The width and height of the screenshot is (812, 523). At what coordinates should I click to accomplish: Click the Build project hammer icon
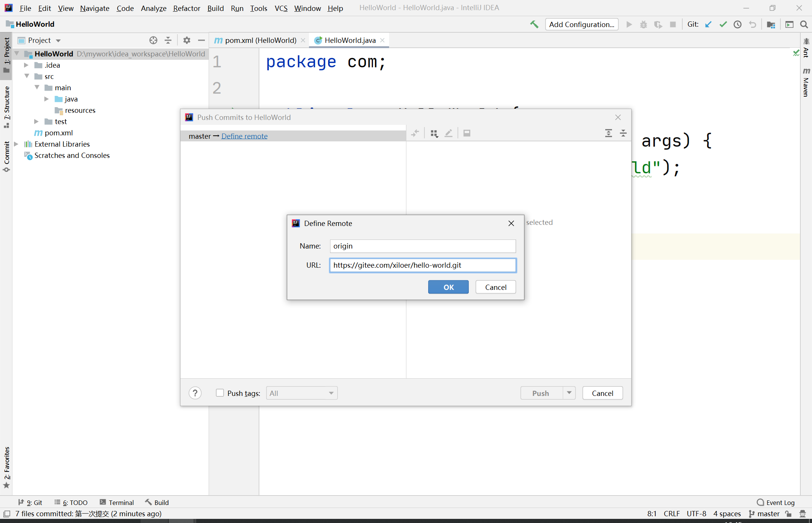point(534,24)
